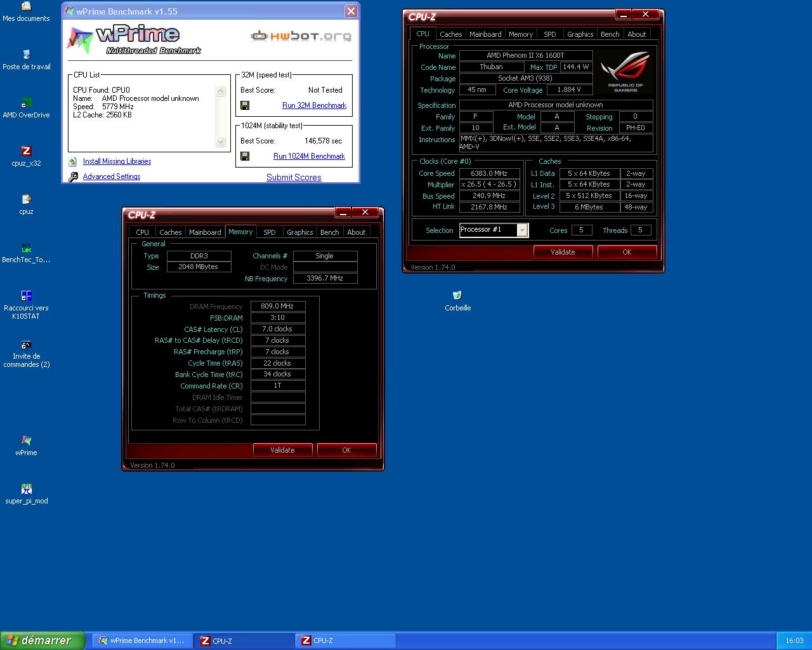Click the 1024M score 146,578 sec
Viewport: 812px width, 650px height.
click(x=323, y=141)
